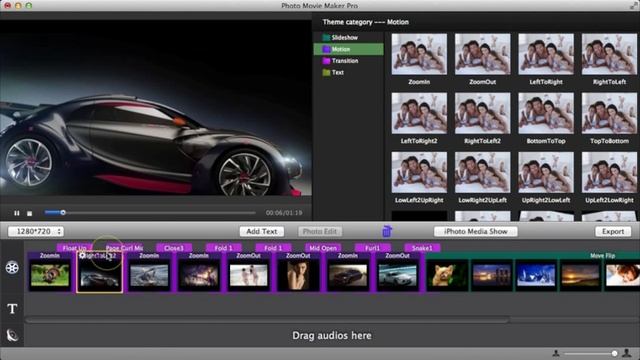The height and width of the screenshot is (360, 640).
Task: Open iPhoto Media Show
Action: (476, 231)
